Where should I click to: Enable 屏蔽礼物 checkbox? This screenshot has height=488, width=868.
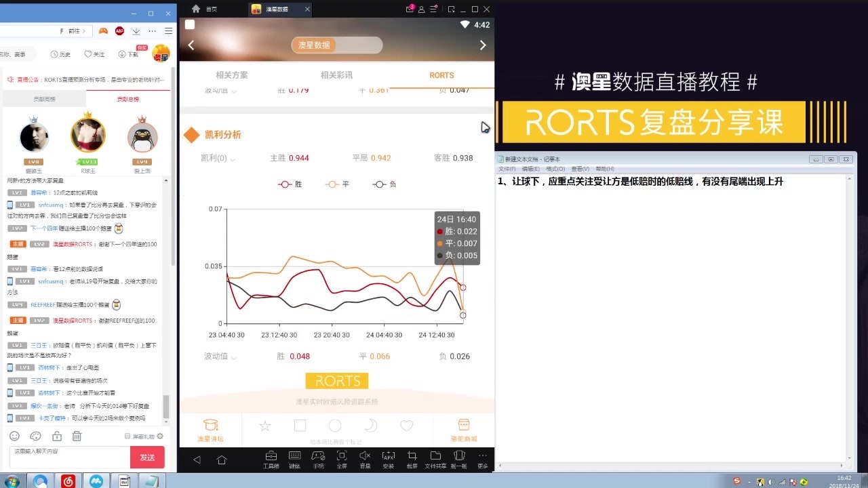[x=127, y=436]
